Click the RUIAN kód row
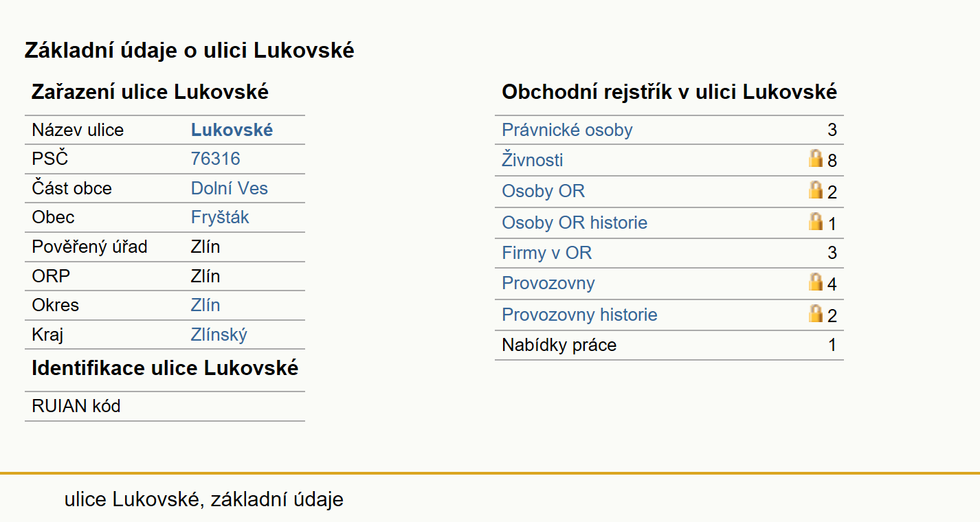Viewport: 980px width, 522px height. (x=165, y=407)
